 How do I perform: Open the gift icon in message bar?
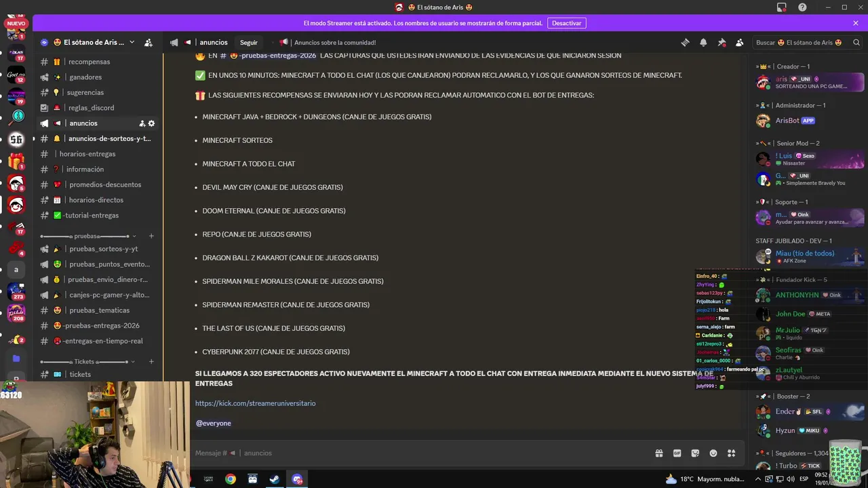tap(658, 453)
